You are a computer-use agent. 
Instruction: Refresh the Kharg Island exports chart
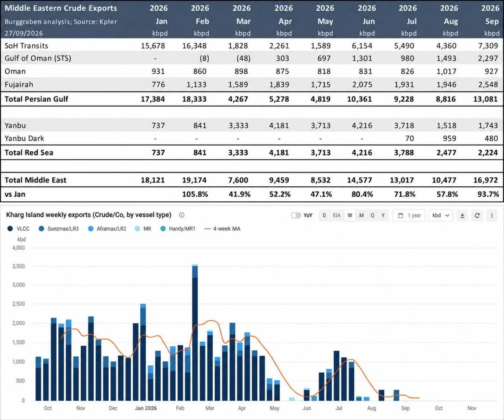[x=477, y=216]
